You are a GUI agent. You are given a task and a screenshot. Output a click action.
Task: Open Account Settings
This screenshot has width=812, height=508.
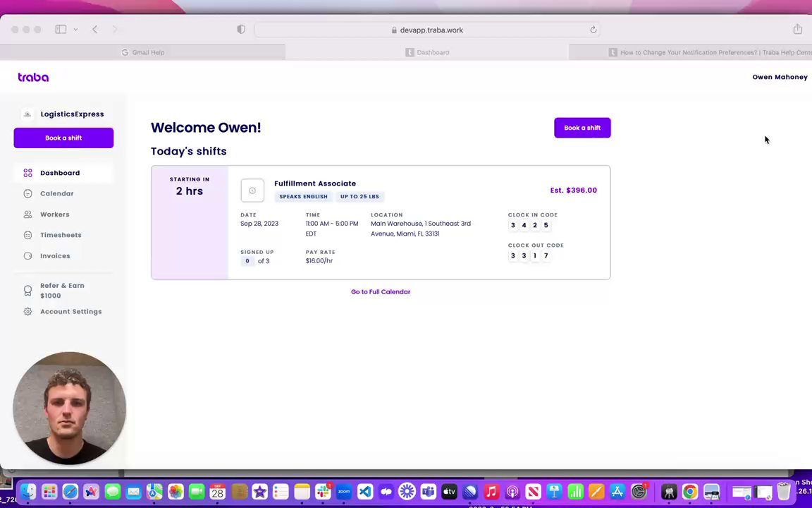63,312
